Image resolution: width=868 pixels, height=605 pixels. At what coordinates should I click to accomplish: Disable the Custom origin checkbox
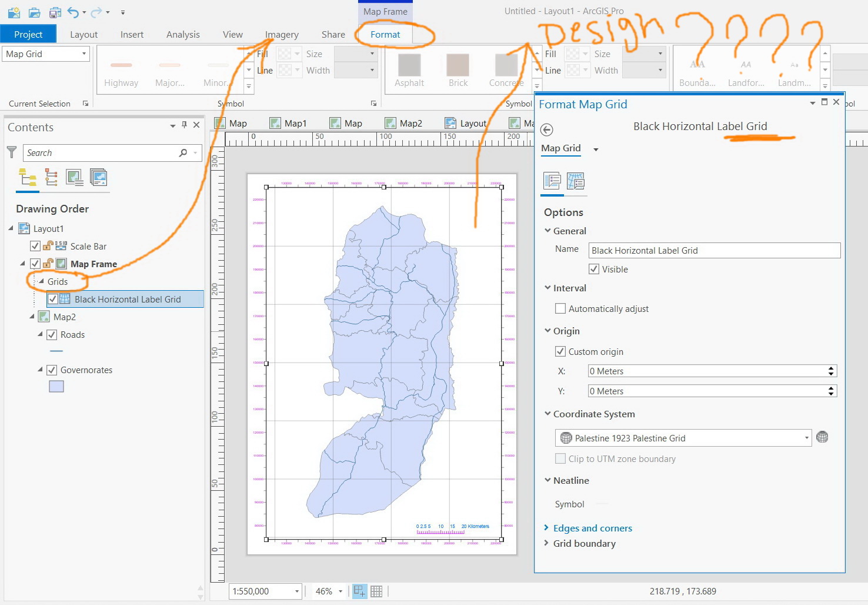pyautogui.click(x=560, y=351)
